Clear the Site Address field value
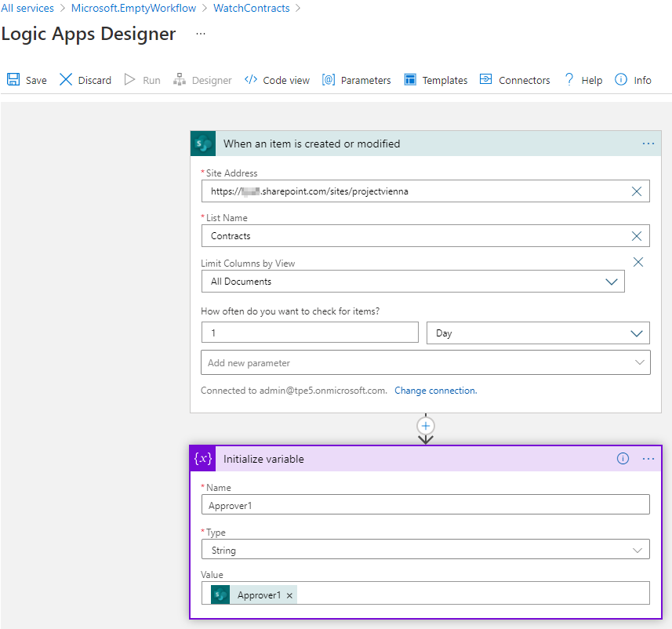The image size is (672, 629). pyautogui.click(x=637, y=191)
